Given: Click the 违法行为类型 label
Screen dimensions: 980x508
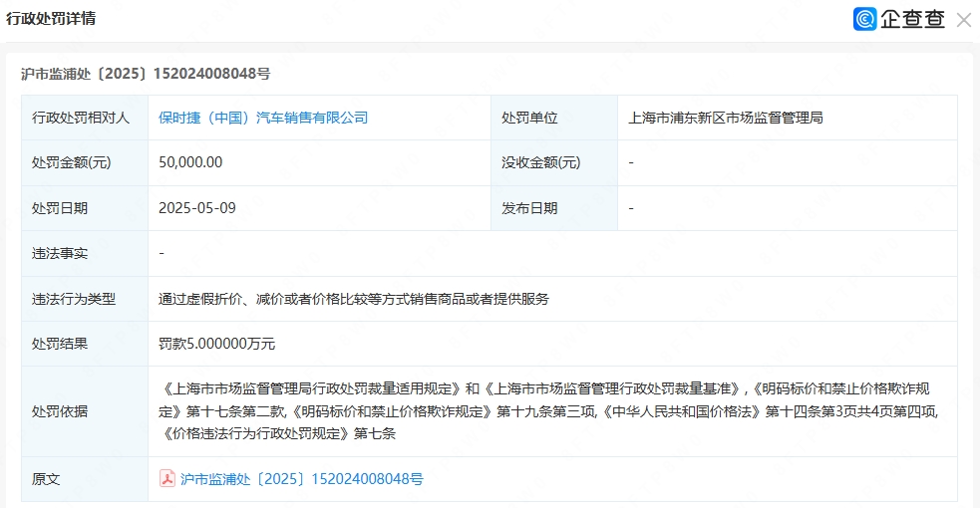Looking at the screenshot, I should (x=74, y=299).
